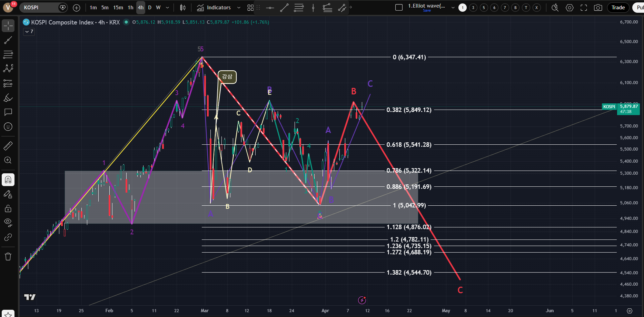Select layout shortcut circle X

pyautogui.click(x=536, y=8)
